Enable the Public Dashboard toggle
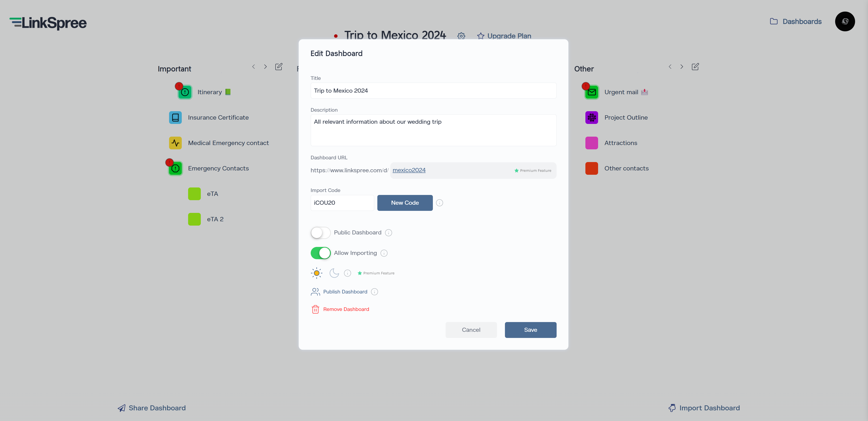The width and height of the screenshot is (868, 421). (320, 233)
